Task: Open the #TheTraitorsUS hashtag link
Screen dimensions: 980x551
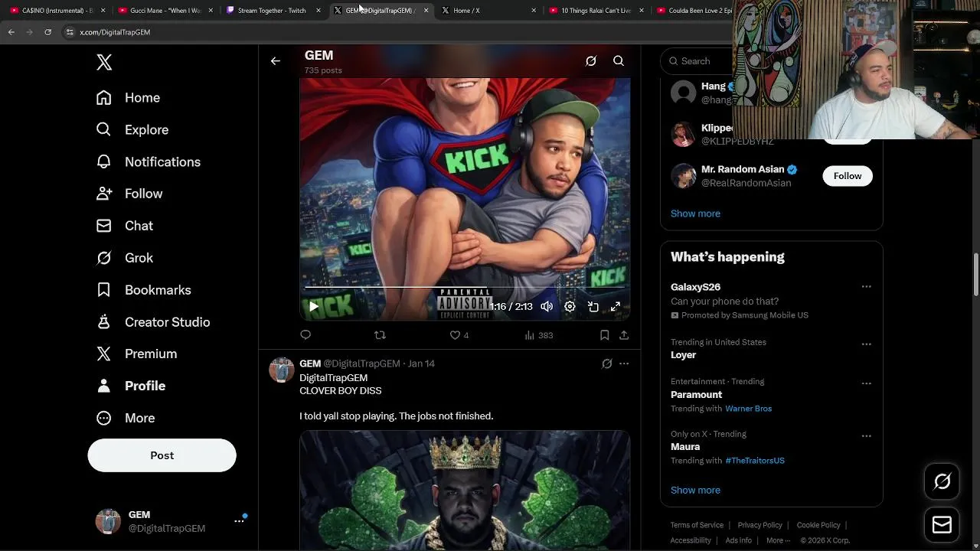Action: [x=755, y=461]
